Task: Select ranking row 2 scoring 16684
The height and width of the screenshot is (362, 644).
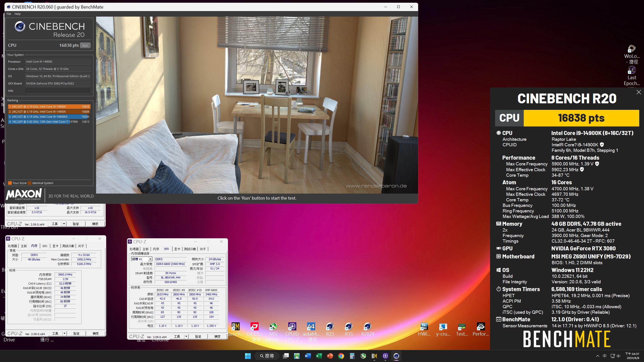Action: [49, 112]
